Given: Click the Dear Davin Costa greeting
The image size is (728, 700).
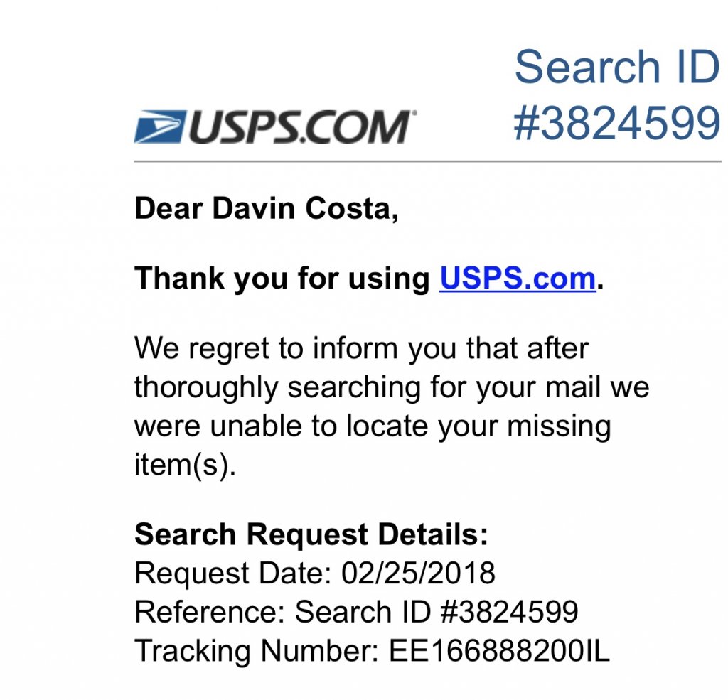Looking at the screenshot, I should (266, 208).
